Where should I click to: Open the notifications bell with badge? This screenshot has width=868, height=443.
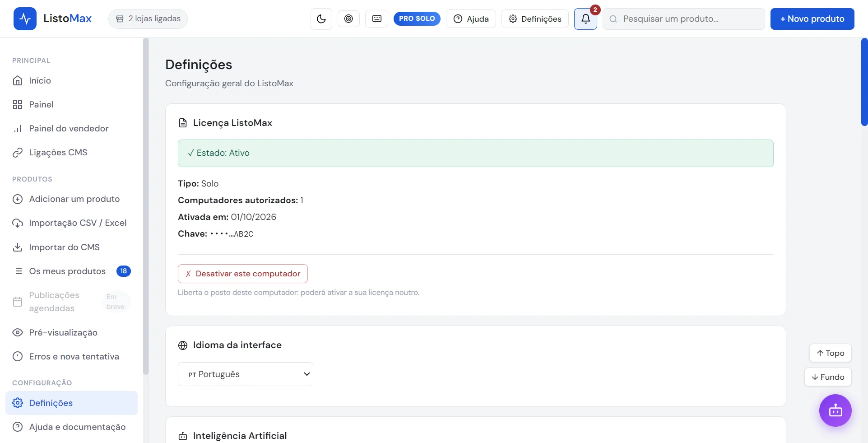pos(585,19)
